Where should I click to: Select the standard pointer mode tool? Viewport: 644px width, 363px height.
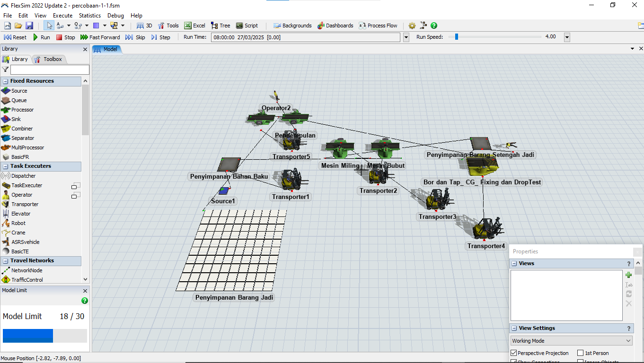(49, 26)
